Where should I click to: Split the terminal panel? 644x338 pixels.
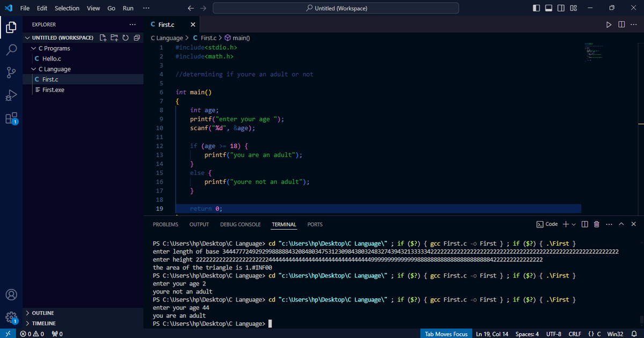click(585, 224)
